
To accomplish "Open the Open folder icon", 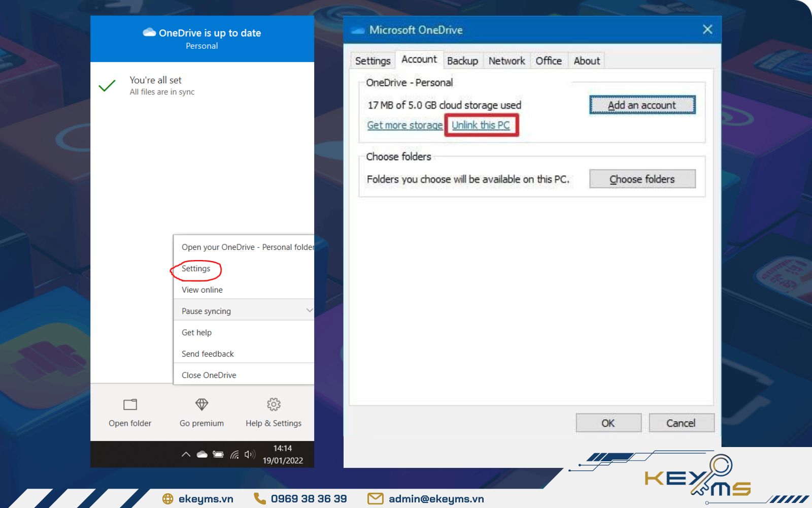I will pos(130,405).
